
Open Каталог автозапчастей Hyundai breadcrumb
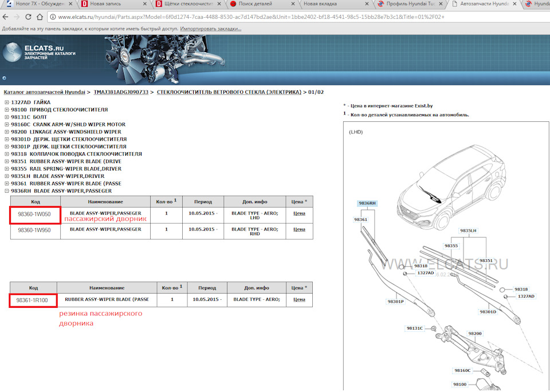(44, 92)
